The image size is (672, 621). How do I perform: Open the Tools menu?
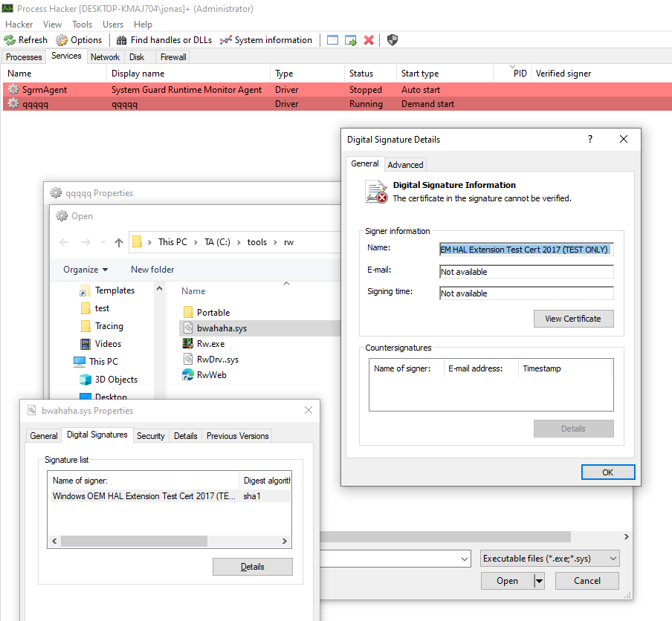tap(82, 25)
